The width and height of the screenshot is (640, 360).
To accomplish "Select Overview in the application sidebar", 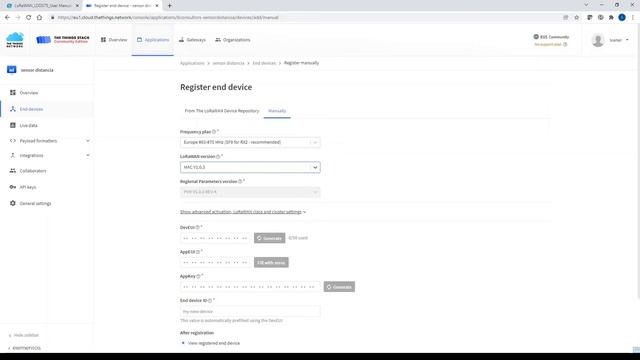I will (29, 93).
